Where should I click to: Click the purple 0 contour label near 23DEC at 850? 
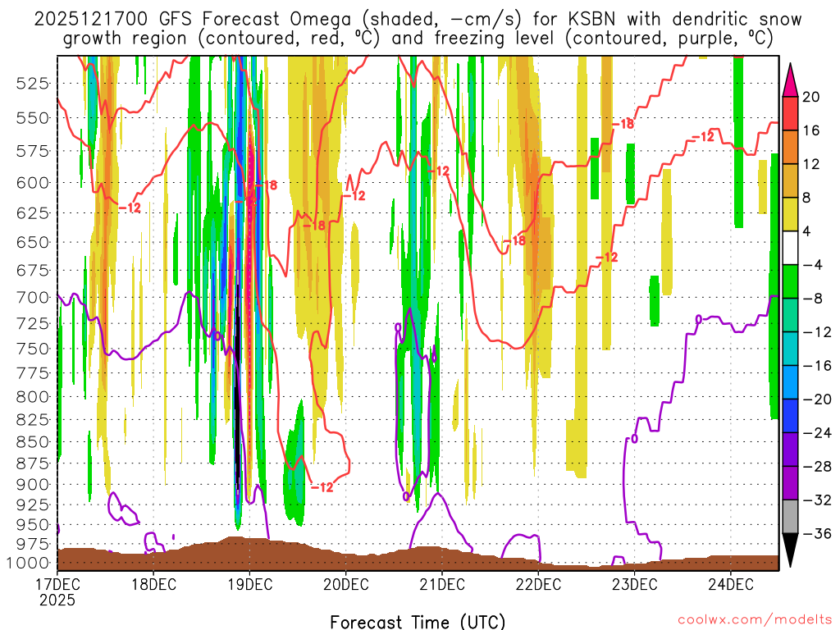tap(635, 440)
